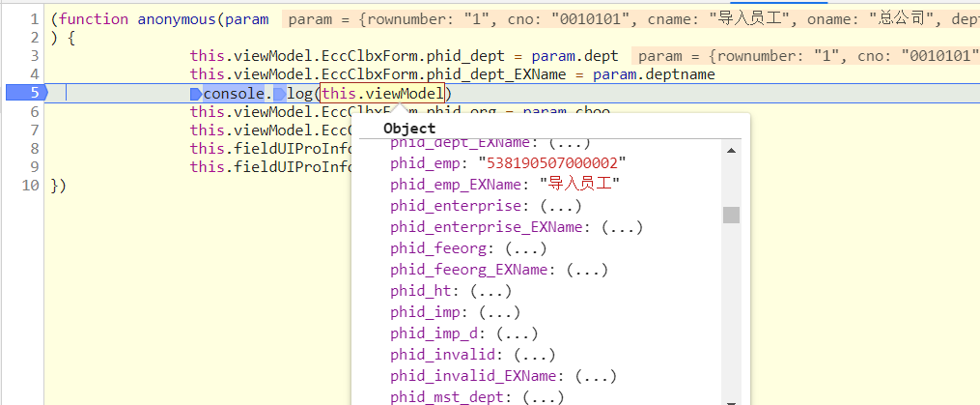The image size is (980, 405).
Task: Set breakpoint on line number 8
Action: 34,148
